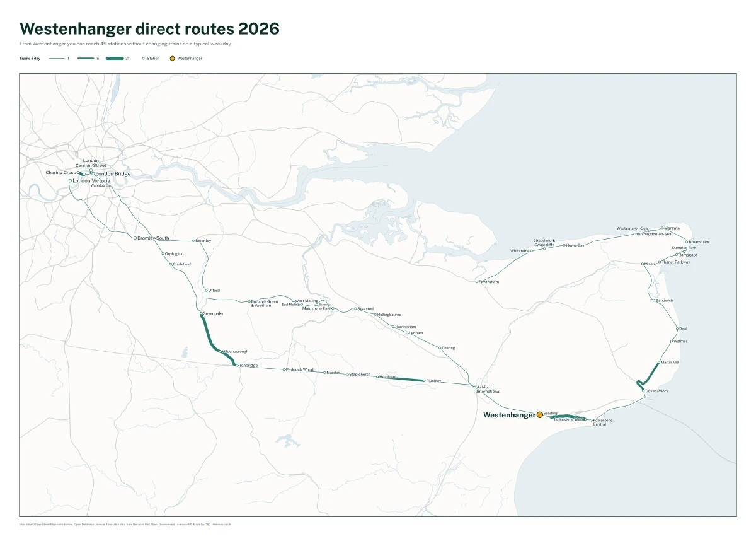Select the Charing station label
This screenshot has width=756, height=541.
coord(448,348)
